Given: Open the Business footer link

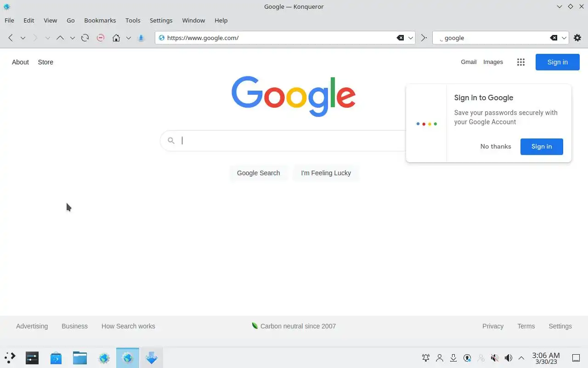Looking at the screenshot, I should pos(74,326).
